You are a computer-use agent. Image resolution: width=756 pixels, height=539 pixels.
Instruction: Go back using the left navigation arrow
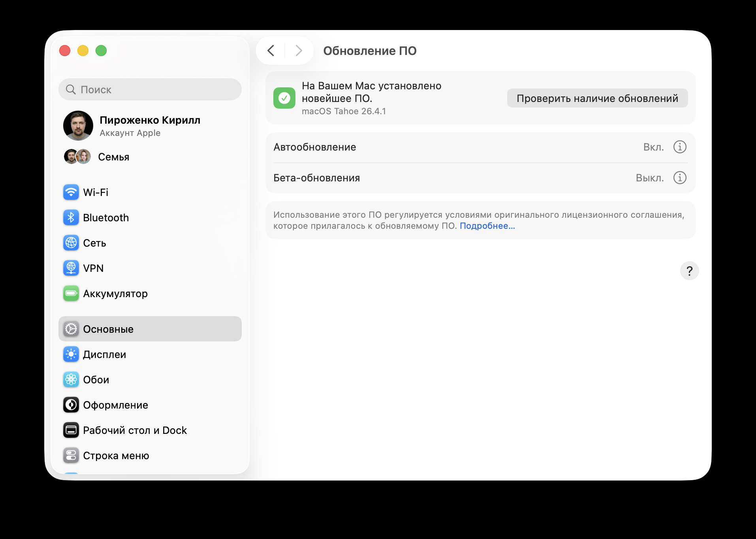pos(271,51)
